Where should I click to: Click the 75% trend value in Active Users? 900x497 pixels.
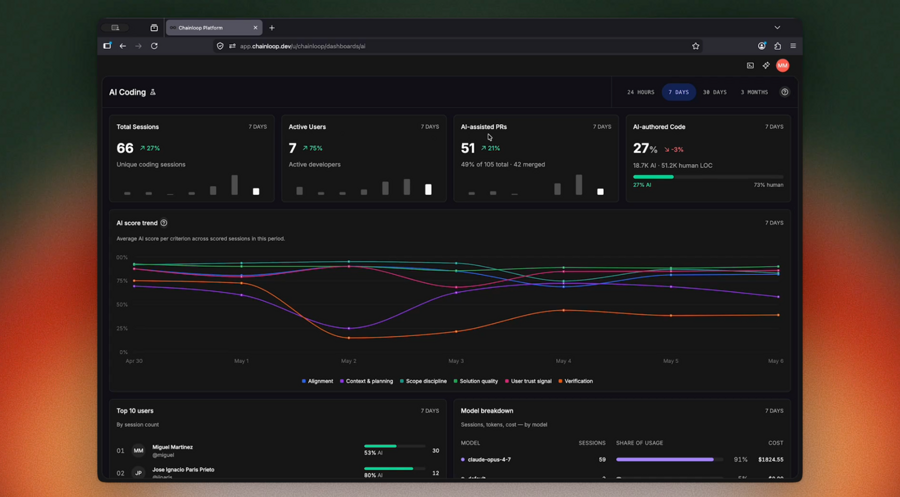click(x=312, y=148)
